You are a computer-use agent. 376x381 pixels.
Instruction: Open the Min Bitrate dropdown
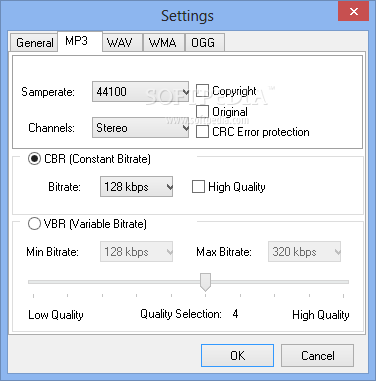pyautogui.click(x=136, y=252)
